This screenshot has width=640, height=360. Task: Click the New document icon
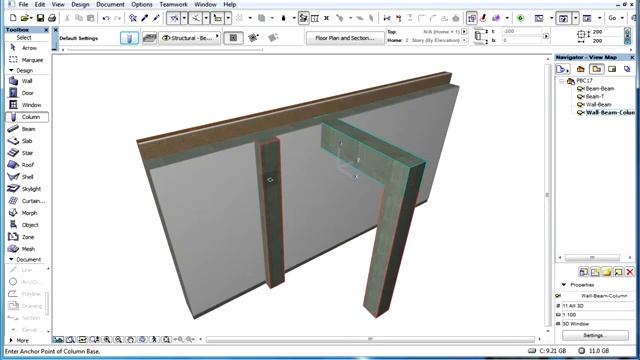pos(13,18)
